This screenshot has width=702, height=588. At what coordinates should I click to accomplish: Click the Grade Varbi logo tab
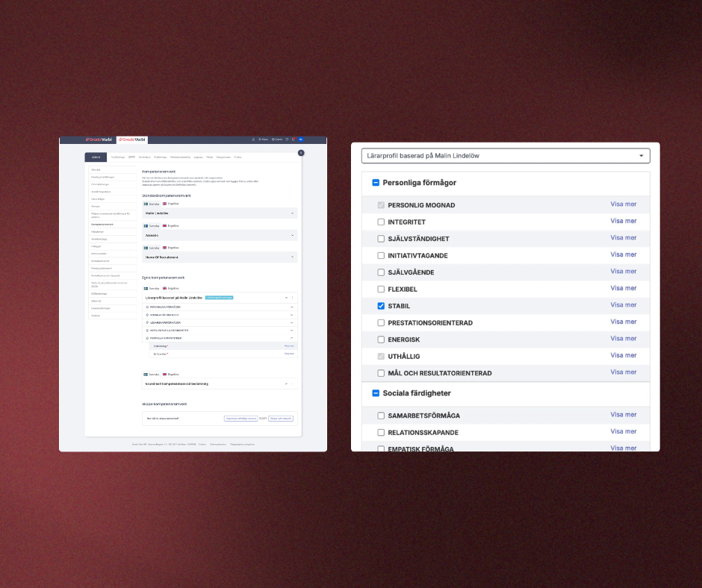[131, 140]
